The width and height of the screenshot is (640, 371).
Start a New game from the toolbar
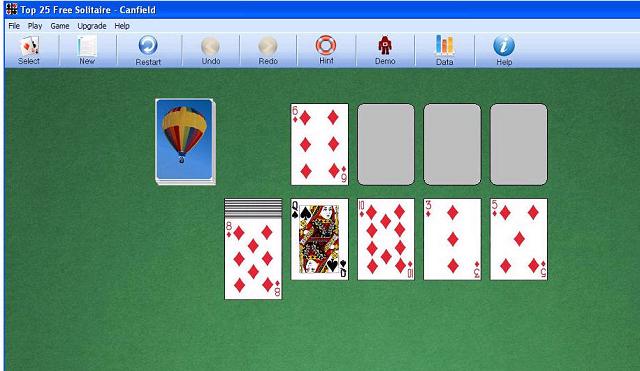(87, 50)
